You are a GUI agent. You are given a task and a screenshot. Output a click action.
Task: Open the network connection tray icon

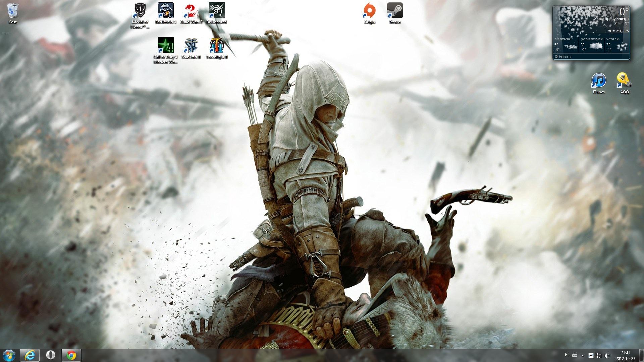click(599, 355)
